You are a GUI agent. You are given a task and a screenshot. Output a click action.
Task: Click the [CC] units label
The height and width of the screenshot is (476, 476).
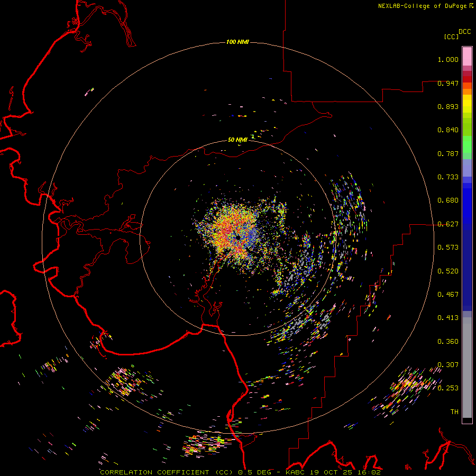tap(452, 36)
